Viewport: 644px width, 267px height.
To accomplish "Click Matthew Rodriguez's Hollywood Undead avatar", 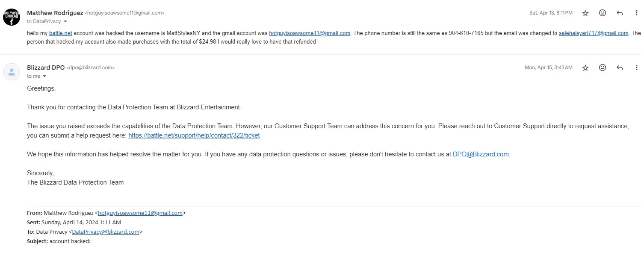I will point(12,17).
